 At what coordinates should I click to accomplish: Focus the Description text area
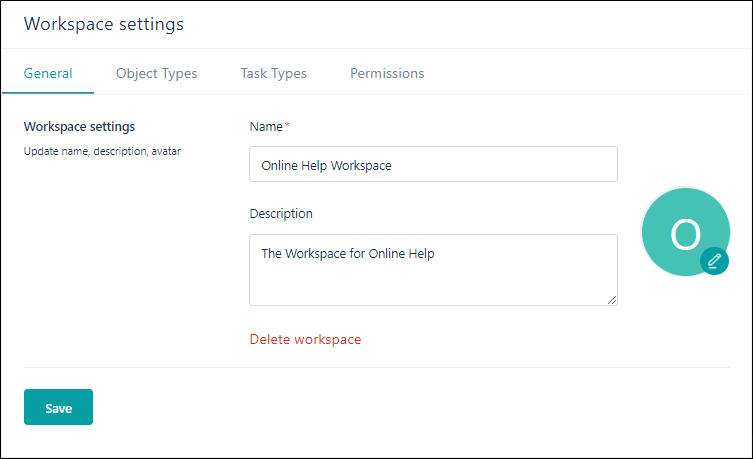[x=433, y=270]
